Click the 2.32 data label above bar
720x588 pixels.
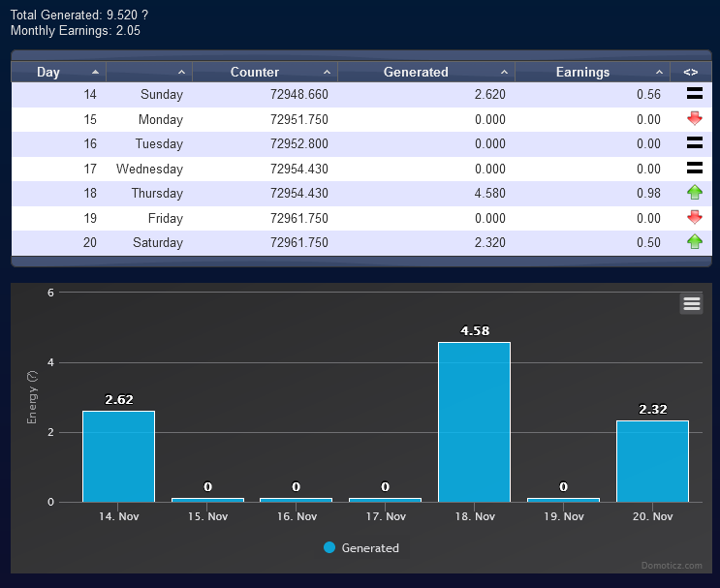[x=652, y=410]
